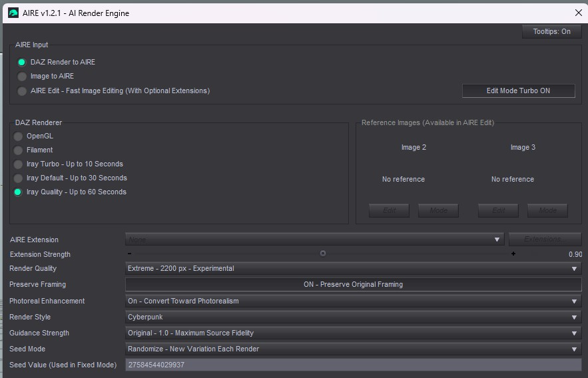Open the Render Quality dropdown
The height and width of the screenshot is (378, 588).
click(x=353, y=268)
